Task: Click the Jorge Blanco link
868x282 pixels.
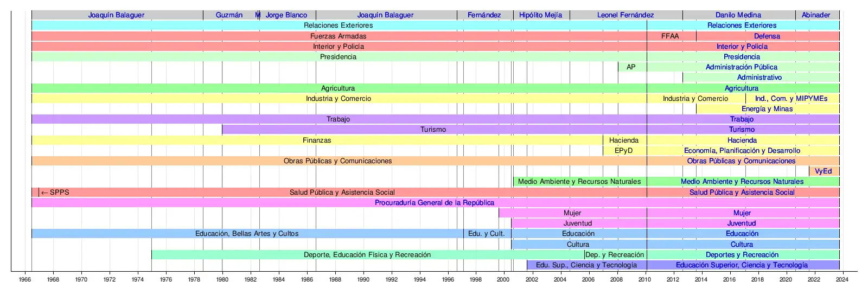Action: tap(286, 15)
